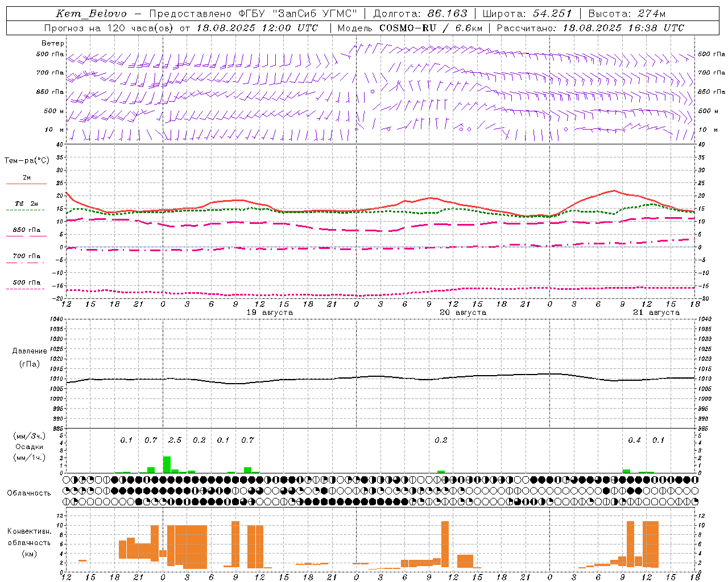Click the 'Давление' pressure panel label

tap(30, 351)
